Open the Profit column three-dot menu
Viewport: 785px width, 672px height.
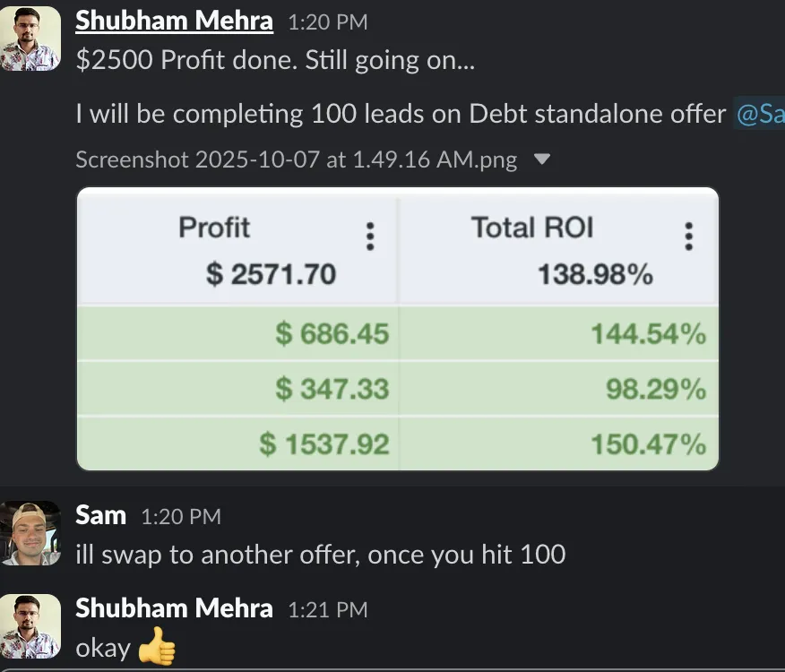(369, 237)
